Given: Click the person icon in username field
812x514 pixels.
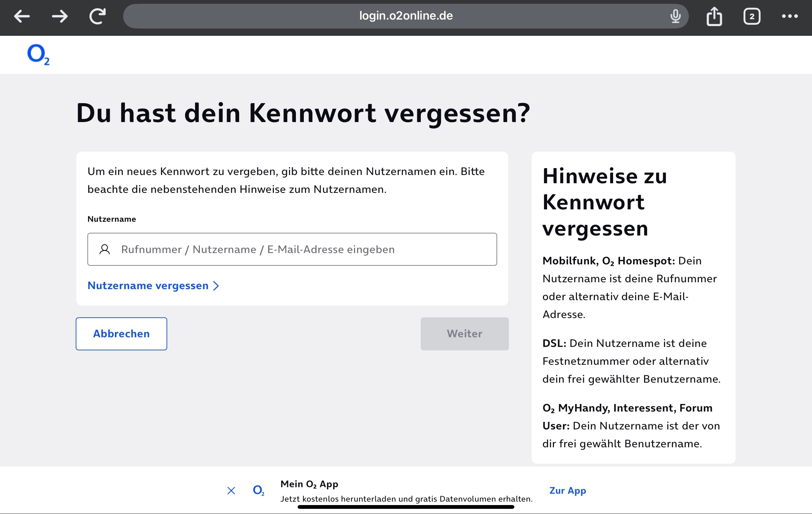Looking at the screenshot, I should (105, 249).
